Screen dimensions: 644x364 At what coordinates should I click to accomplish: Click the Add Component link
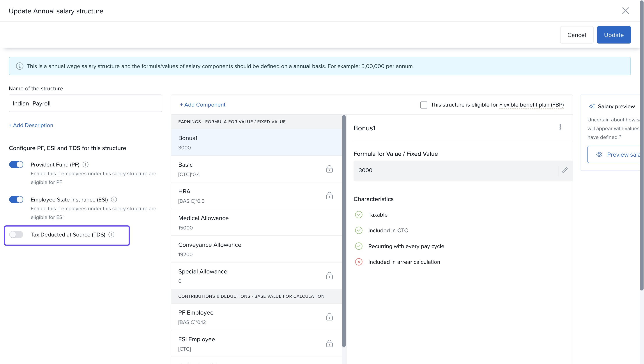(x=202, y=105)
